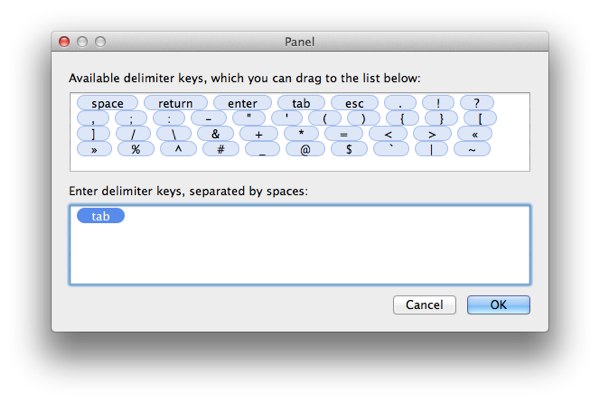Confirm with the OK button
Image resolution: width=600 pixels, height=403 pixels.
498,305
